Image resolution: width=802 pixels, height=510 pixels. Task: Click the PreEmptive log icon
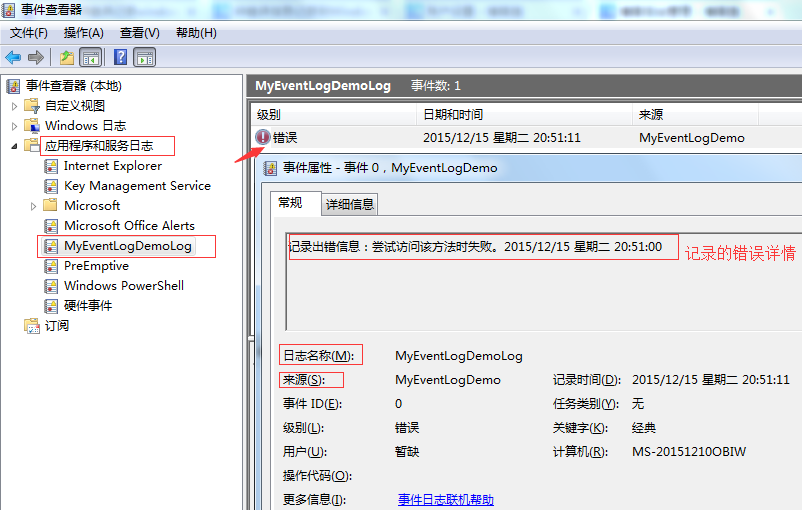point(51,266)
